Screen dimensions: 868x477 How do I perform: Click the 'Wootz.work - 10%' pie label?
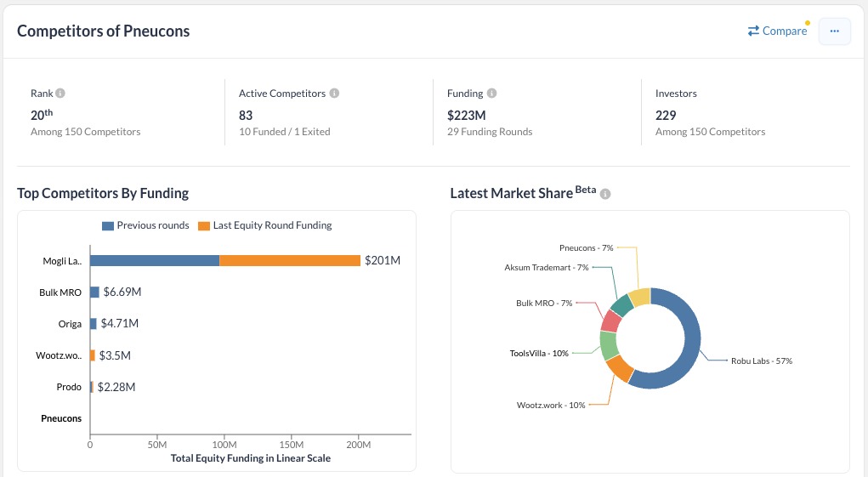(x=551, y=405)
